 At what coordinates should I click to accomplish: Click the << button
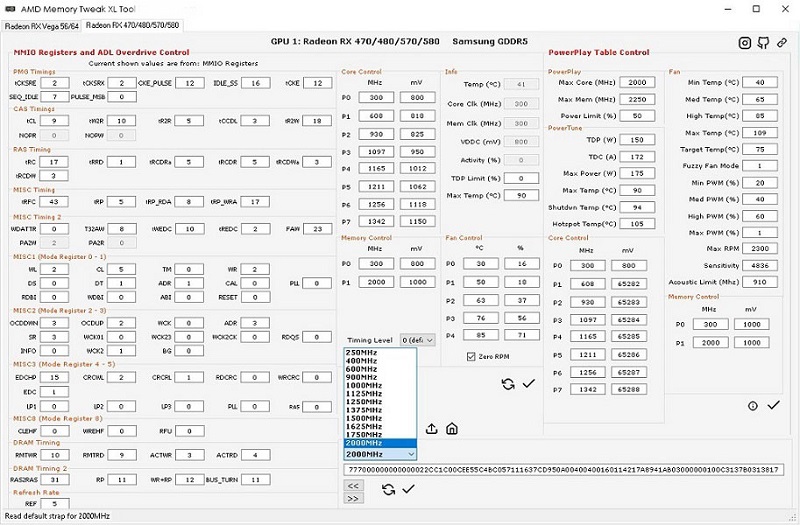pos(353,485)
